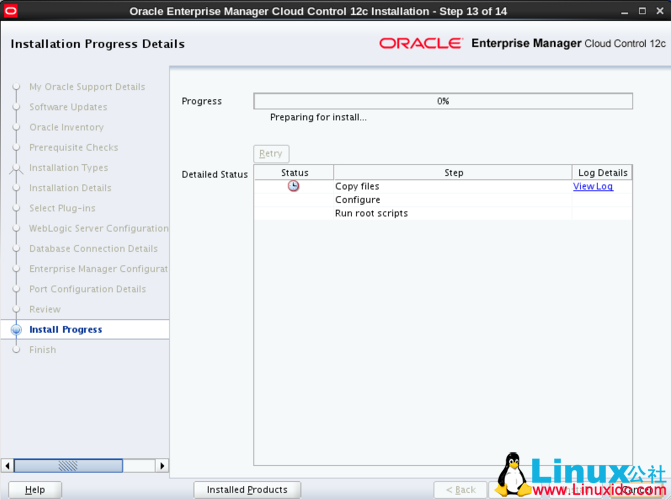
Task: Click the installation progress bar at 0%
Action: [x=443, y=101]
